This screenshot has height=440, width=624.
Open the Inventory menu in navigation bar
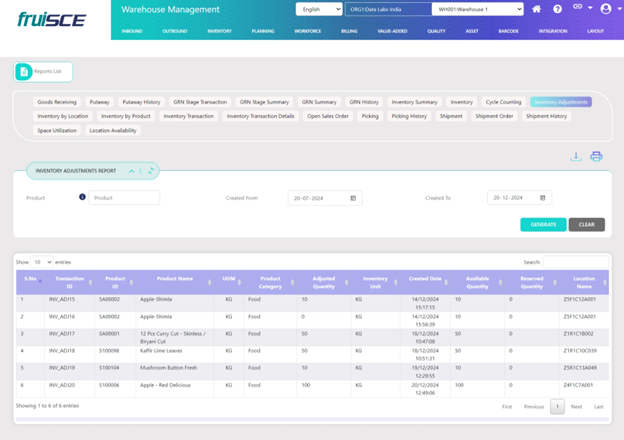[219, 31]
